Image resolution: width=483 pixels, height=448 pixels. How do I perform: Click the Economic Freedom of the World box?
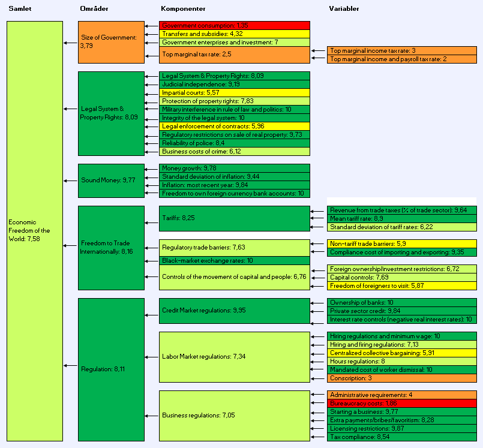point(34,231)
